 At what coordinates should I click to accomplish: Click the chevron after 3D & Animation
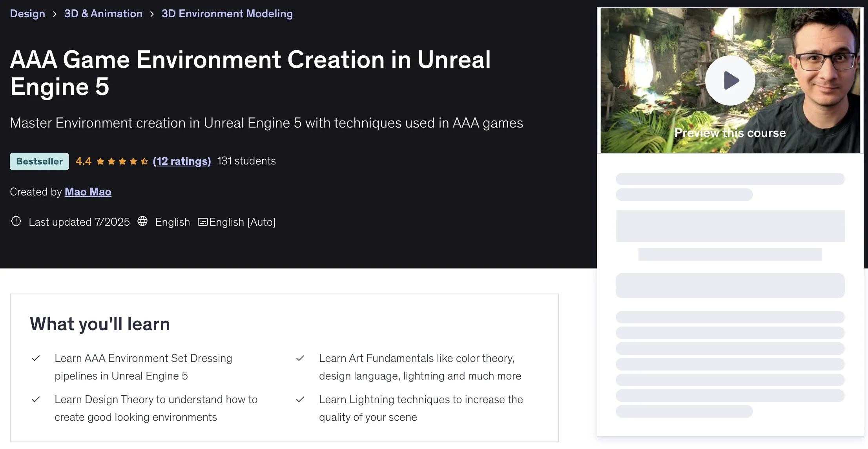tap(152, 14)
